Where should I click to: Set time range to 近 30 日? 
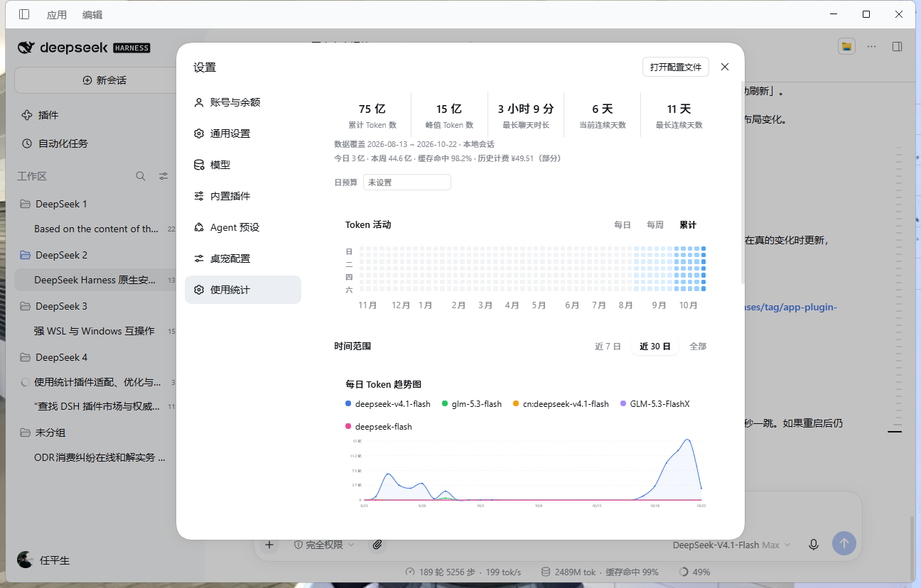655,347
